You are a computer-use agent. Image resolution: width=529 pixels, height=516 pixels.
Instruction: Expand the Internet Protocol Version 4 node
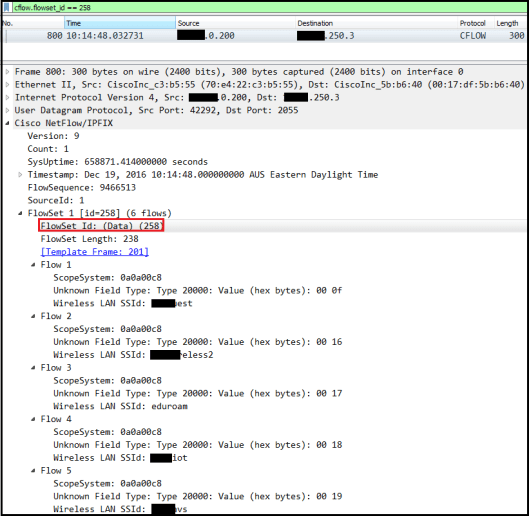pos(7,98)
